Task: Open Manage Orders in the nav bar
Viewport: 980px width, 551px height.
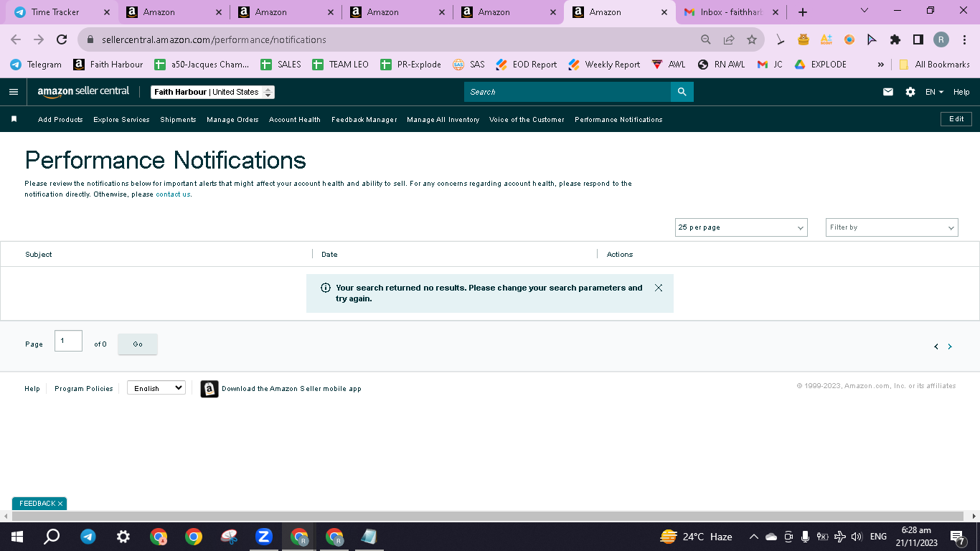Action: click(232, 120)
